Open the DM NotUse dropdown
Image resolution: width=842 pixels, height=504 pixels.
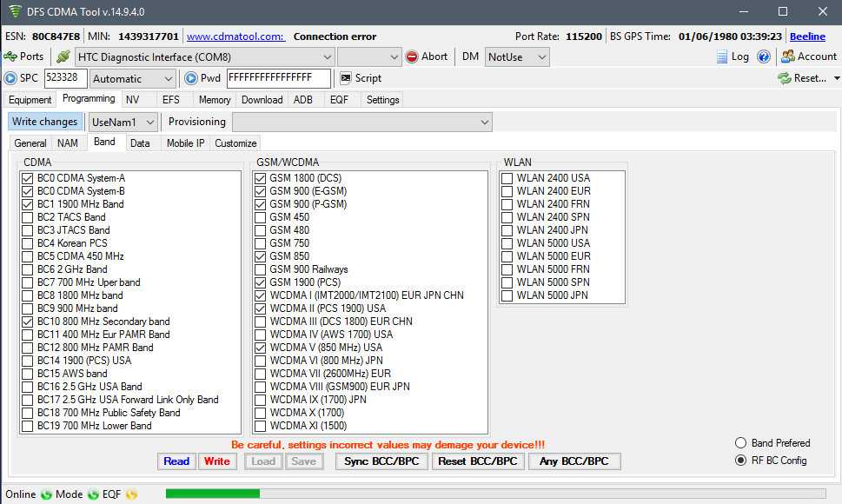pos(517,56)
